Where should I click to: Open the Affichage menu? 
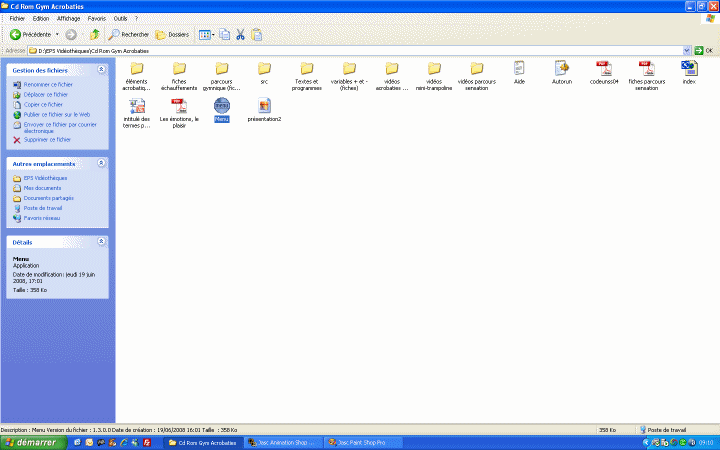click(69, 18)
